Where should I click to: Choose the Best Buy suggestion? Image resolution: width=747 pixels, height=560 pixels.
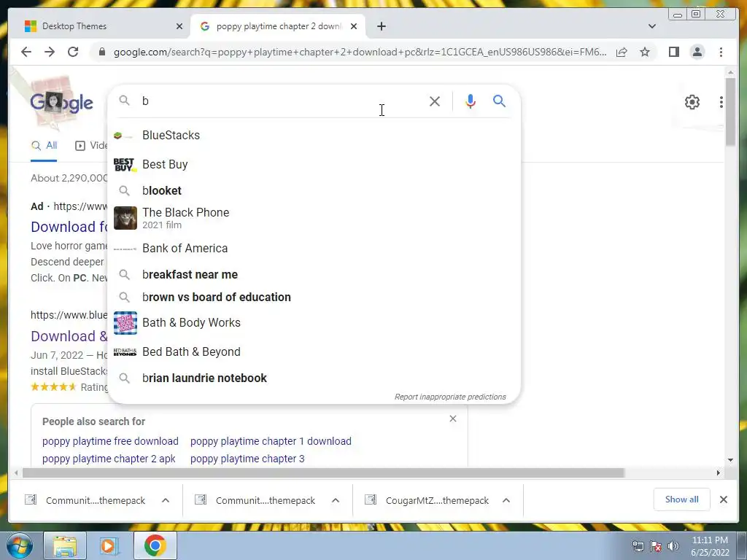[314, 164]
